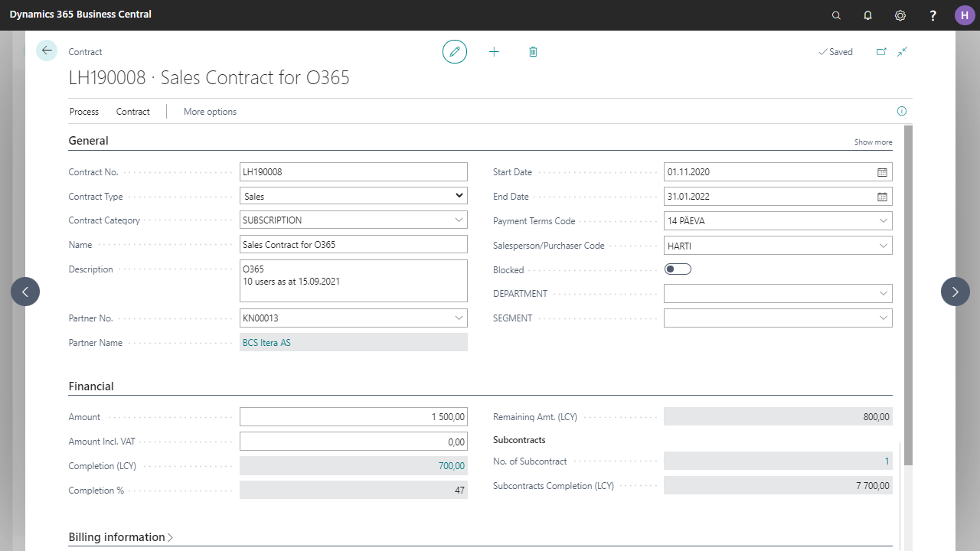Screen dimensions: 980x551
Task: Open the Start Date calendar picker
Action: (882, 172)
